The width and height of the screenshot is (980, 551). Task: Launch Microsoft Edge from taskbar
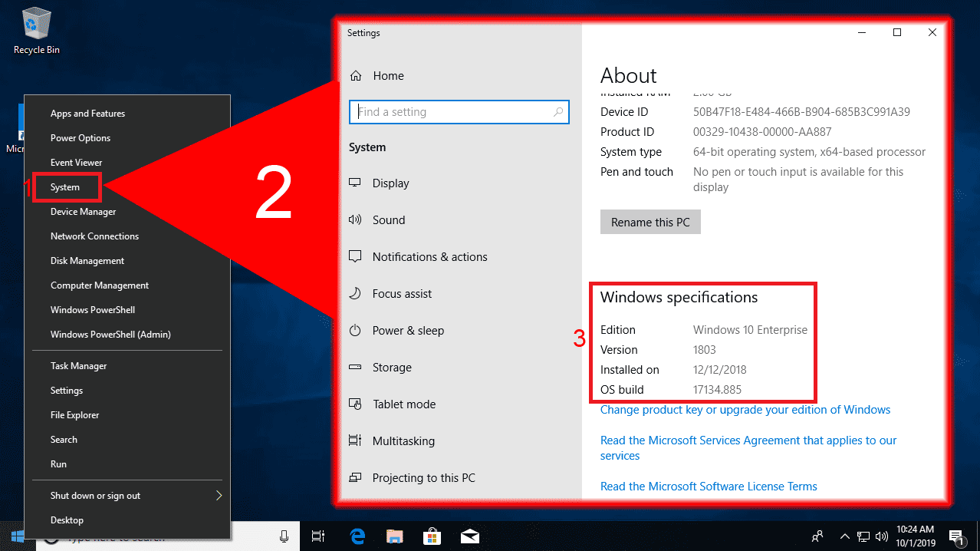[357, 536]
